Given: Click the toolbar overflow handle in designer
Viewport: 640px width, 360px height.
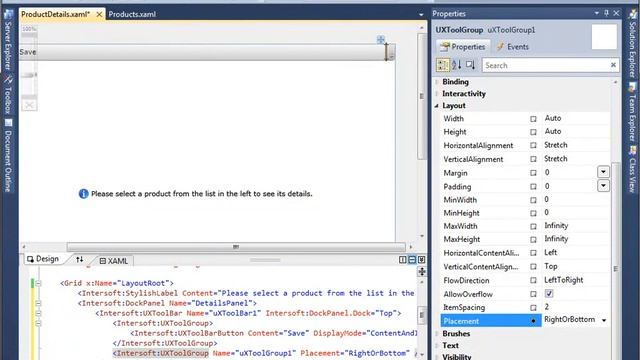Looking at the screenshot, I should pyautogui.click(x=391, y=52).
